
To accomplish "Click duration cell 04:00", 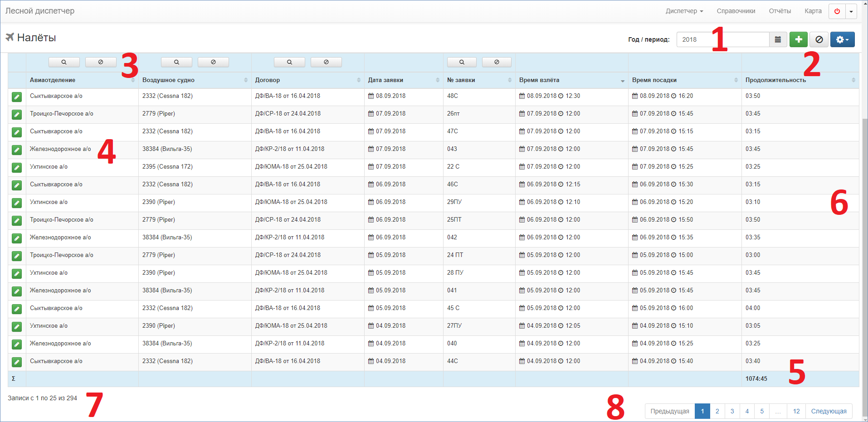I will click(800, 308).
